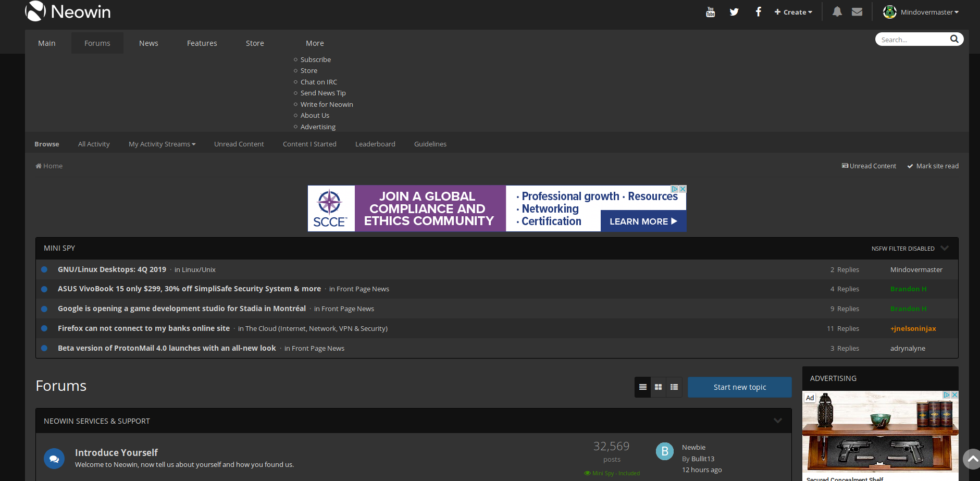Expand My Activity Streams dropdown

point(162,144)
